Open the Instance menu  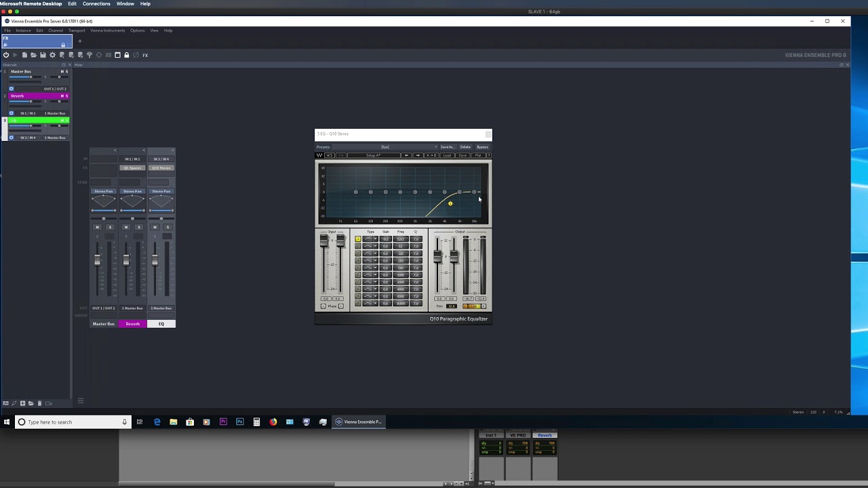click(23, 30)
